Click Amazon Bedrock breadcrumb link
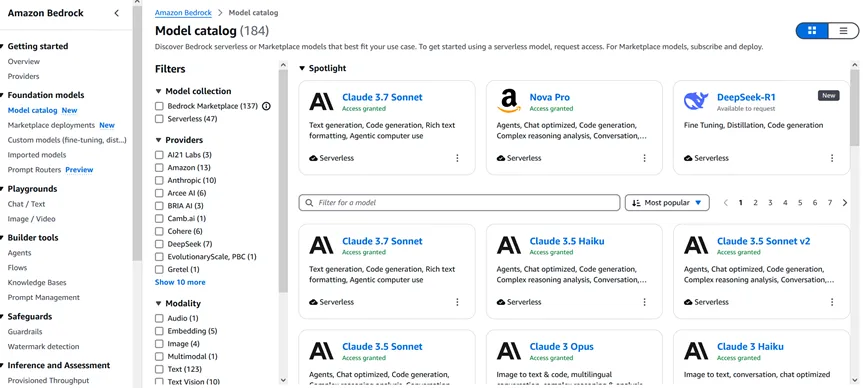Image resolution: width=863 pixels, height=388 pixels. coord(183,13)
